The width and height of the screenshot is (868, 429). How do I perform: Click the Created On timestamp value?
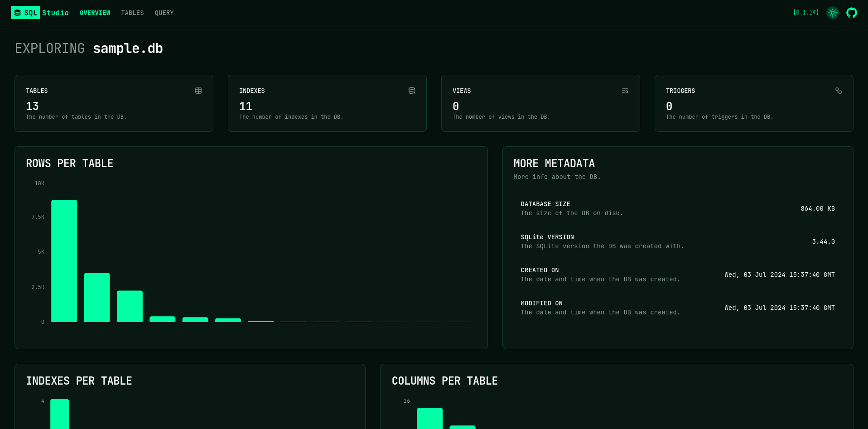click(779, 275)
